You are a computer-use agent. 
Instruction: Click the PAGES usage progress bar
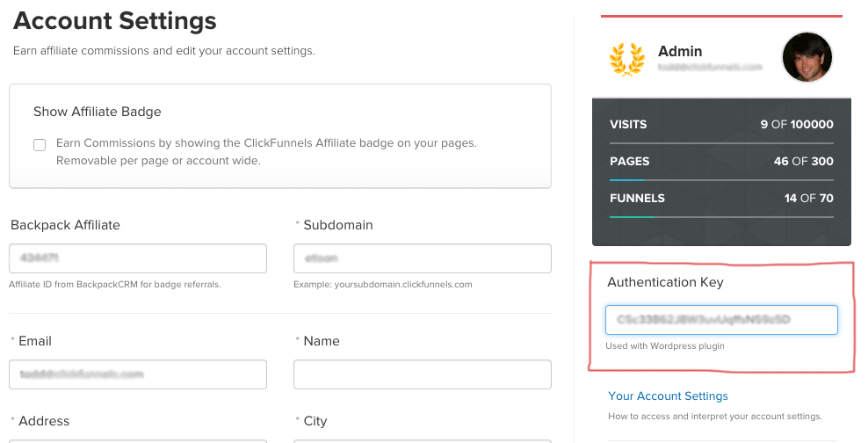721,180
